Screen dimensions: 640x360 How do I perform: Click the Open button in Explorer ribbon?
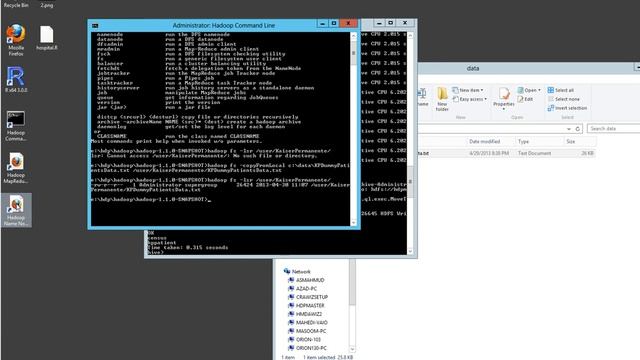click(x=527, y=90)
